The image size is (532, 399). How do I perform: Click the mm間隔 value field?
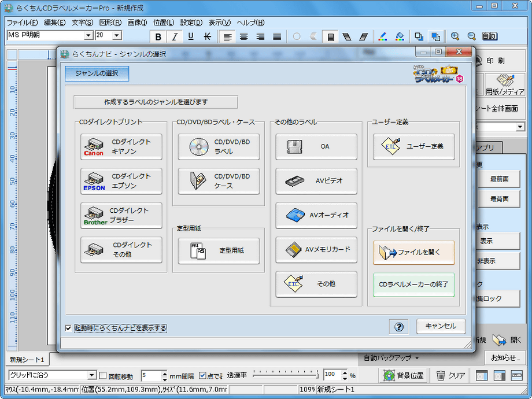coord(151,376)
